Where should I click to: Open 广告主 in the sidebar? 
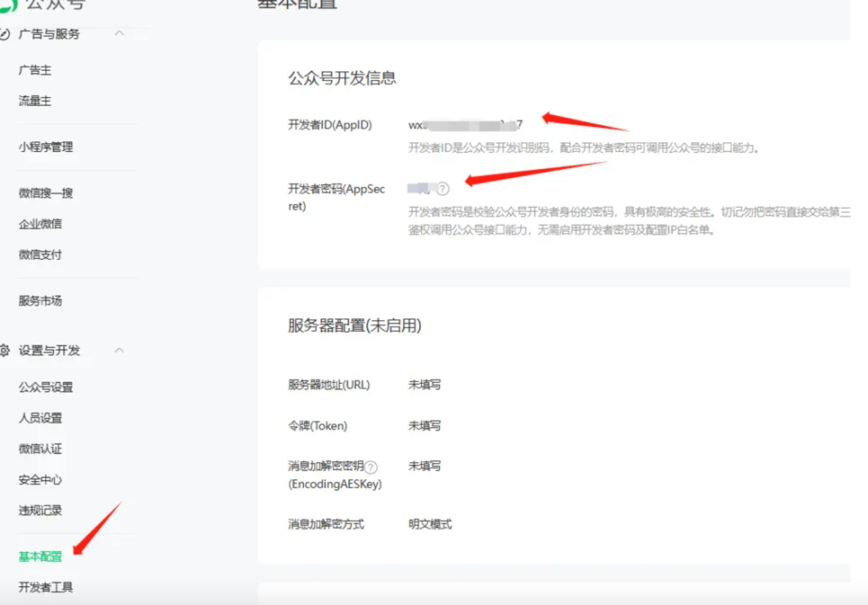(x=35, y=70)
